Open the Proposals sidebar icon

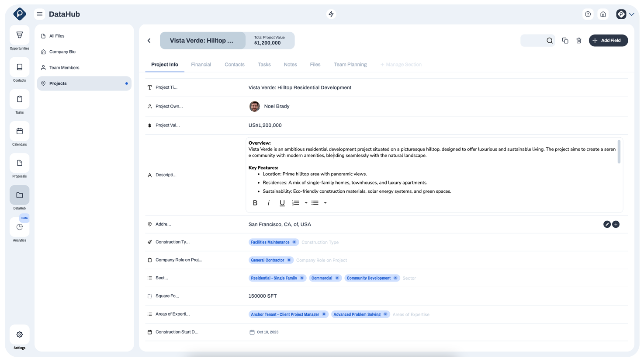[20, 163]
